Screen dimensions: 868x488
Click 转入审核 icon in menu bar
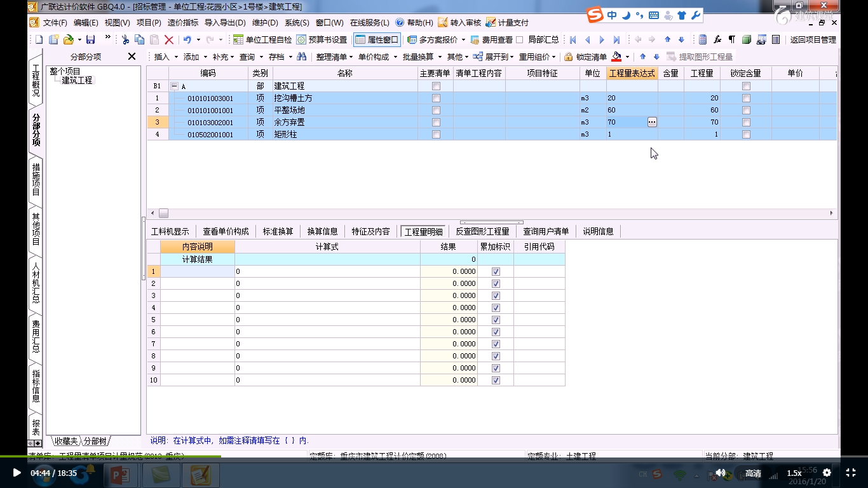pos(443,22)
